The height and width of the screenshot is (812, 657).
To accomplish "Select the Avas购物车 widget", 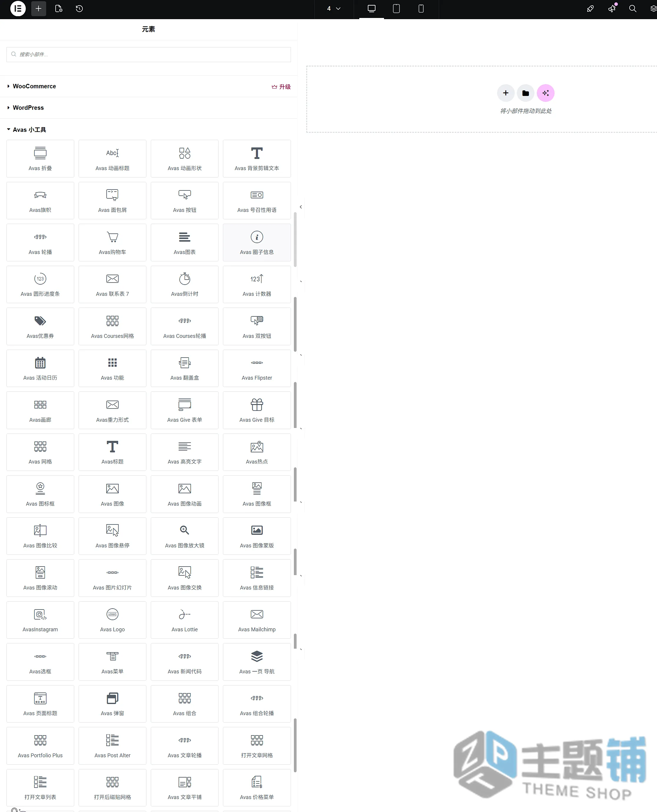I will pos(112,243).
